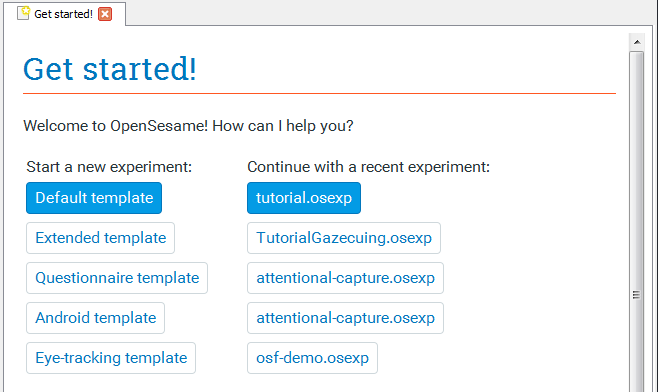This screenshot has width=658, height=392.
Task: Click the Get started! heading
Action: click(110, 69)
